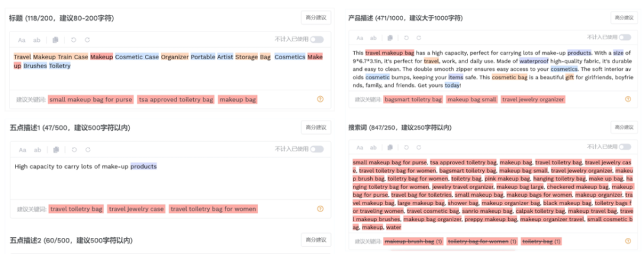Click 高分建议 button for the 标题 section
Viewport: 644px width, 254px height.
pyautogui.click(x=316, y=17)
